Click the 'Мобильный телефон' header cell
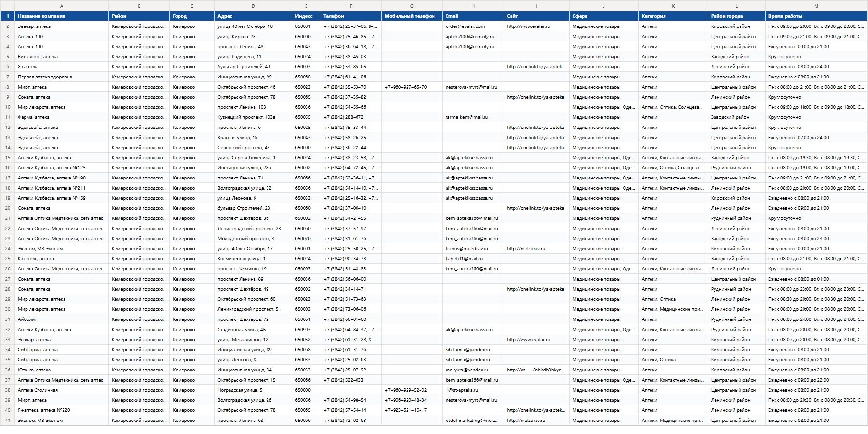Screen dimensions: 868x434 point(412,16)
